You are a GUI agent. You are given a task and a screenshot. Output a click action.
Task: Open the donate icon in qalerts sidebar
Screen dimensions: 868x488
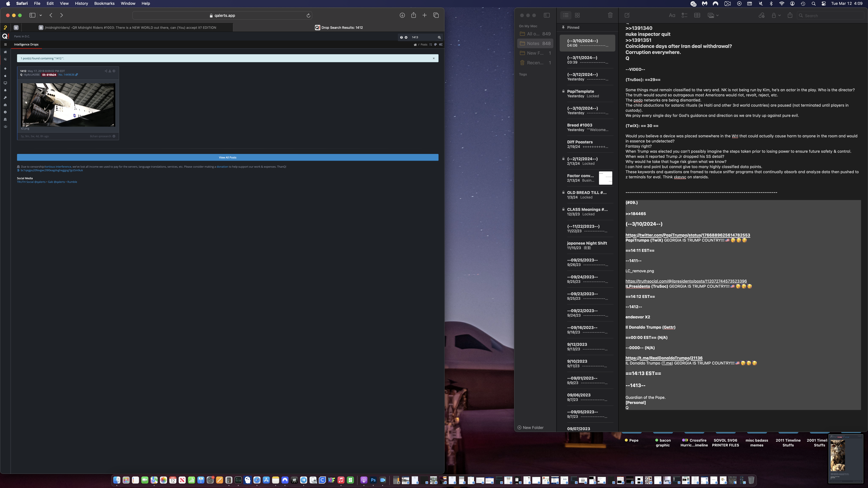click(x=5, y=119)
